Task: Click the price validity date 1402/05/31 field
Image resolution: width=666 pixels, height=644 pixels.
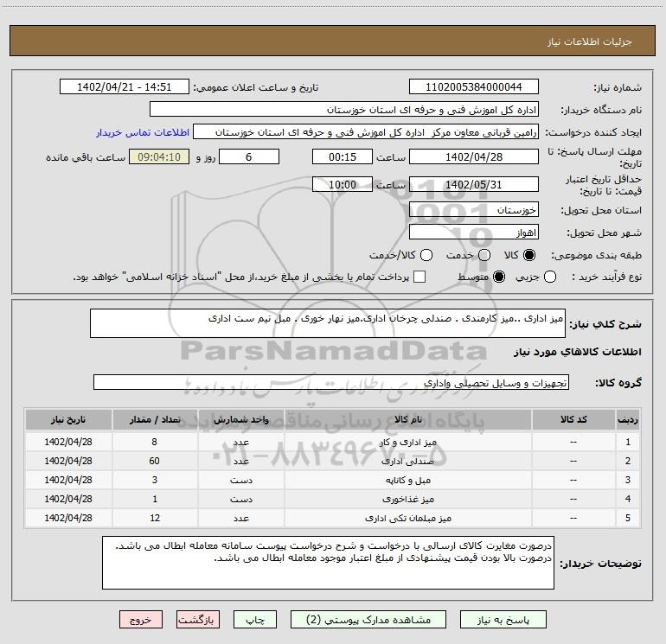Action: 474,184
